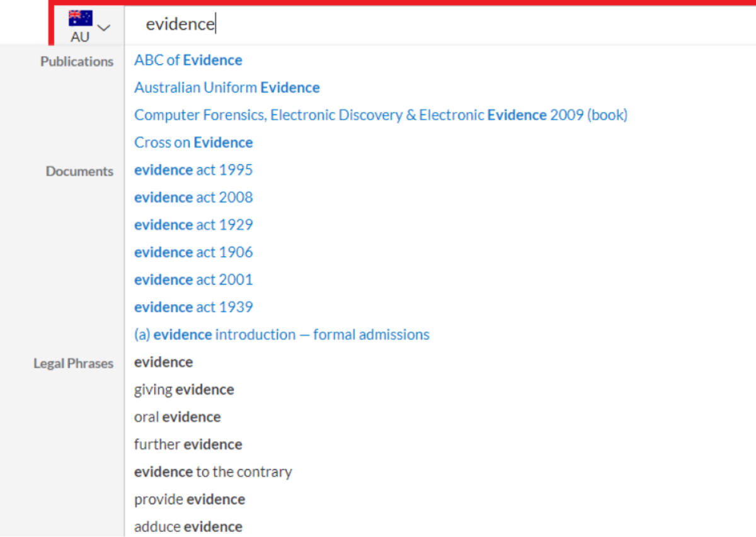This screenshot has height=537, width=756.
Task: Expand the AU jurisdiction dropdown chevron
Action: click(105, 27)
